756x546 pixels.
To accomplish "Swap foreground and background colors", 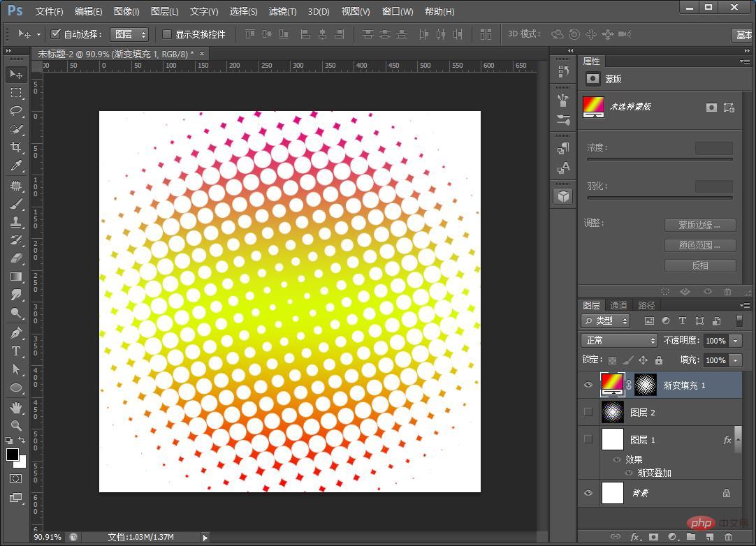I will pos(22,440).
